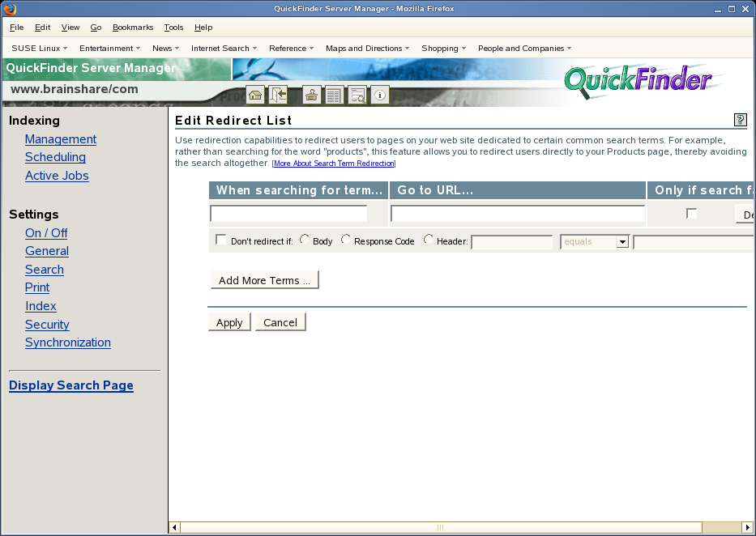Open the View menu
Viewport: 756px width, 536px height.
(70, 28)
